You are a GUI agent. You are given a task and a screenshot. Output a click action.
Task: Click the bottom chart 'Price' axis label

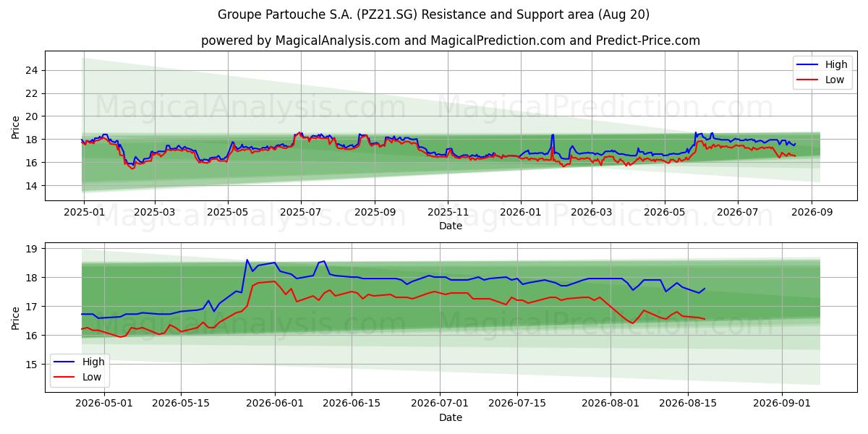click(x=16, y=317)
